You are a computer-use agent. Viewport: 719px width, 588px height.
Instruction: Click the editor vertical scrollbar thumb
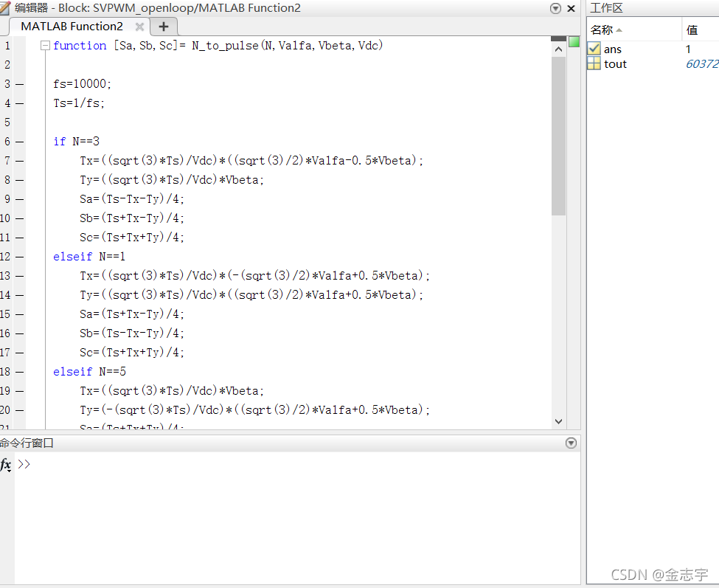tap(558, 136)
